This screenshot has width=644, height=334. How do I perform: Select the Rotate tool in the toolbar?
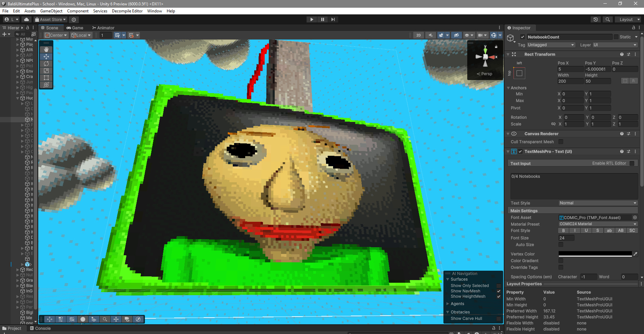[46, 64]
